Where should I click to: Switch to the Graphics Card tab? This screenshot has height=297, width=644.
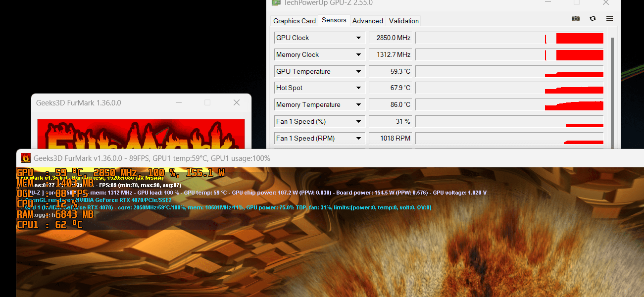(295, 21)
